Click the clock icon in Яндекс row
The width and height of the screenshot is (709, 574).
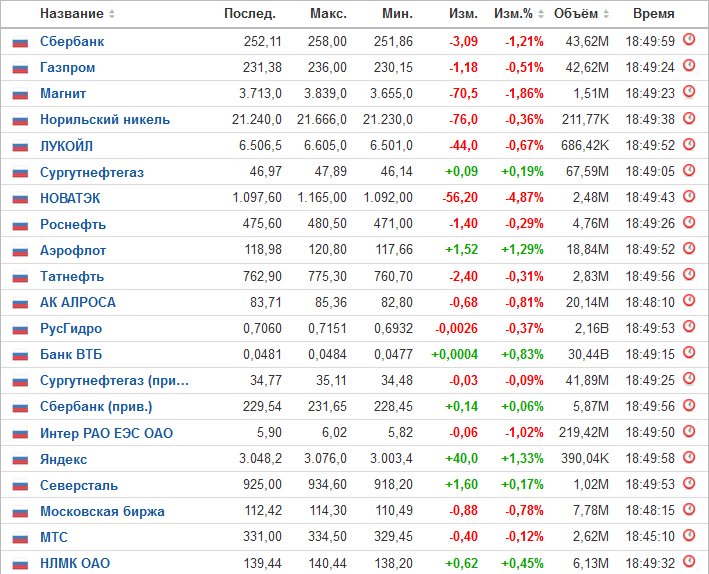(x=689, y=456)
